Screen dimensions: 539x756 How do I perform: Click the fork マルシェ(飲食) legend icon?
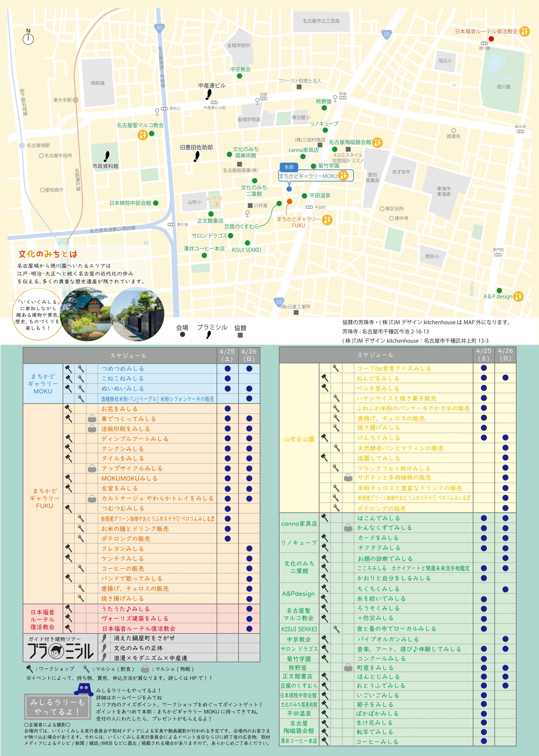pos(87,669)
